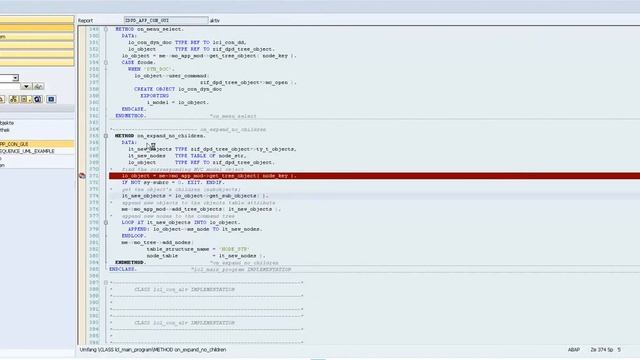Click line 'METHOD on_expand_no_children.'
The image size is (640, 360).
(x=160, y=136)
